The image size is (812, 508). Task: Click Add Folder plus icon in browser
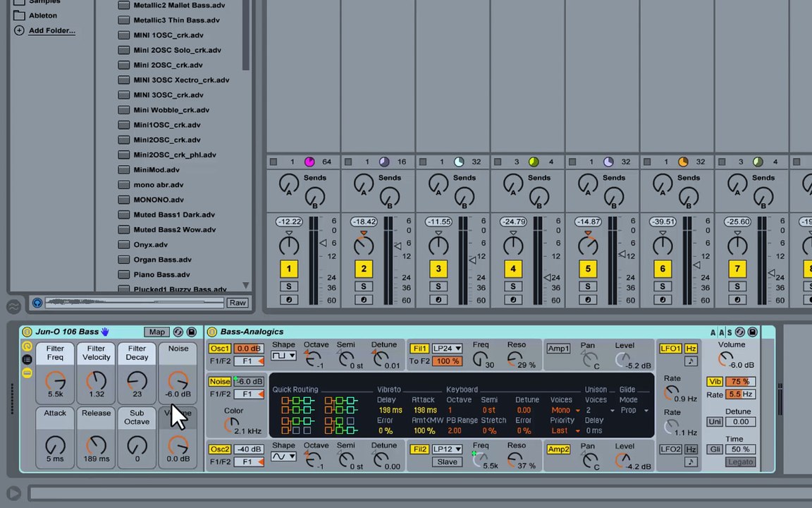pyautogui.click(x=19, y=30)
